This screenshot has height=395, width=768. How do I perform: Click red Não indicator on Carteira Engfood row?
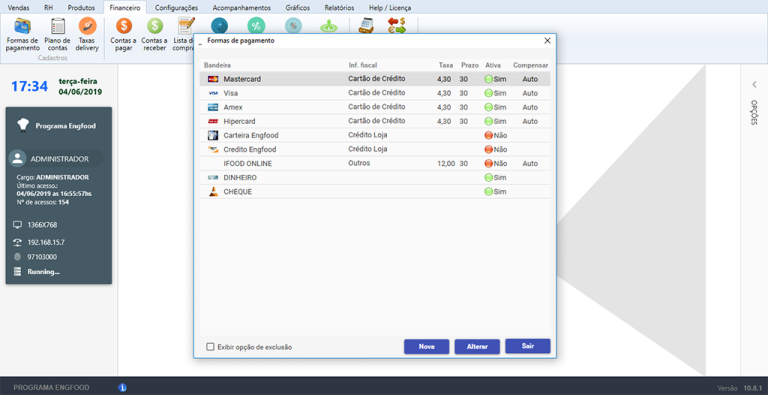coord(488,135)
